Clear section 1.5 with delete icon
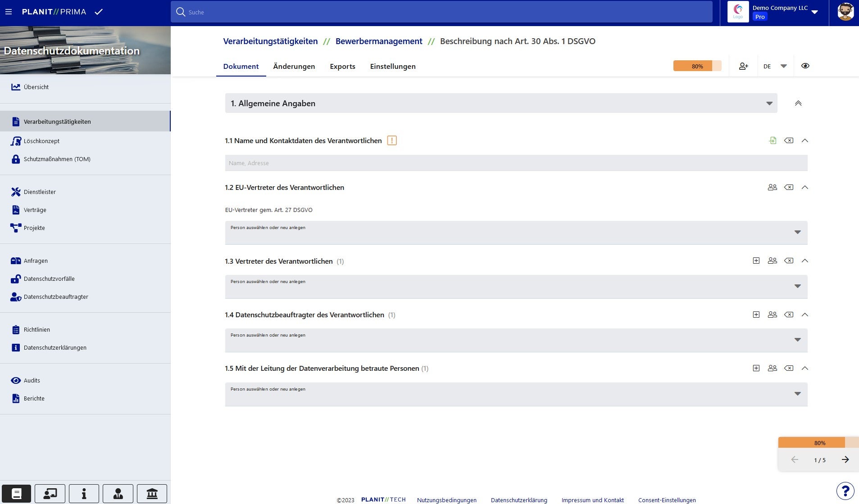Screen dimensions: 859x504 (x=789, y=368)
